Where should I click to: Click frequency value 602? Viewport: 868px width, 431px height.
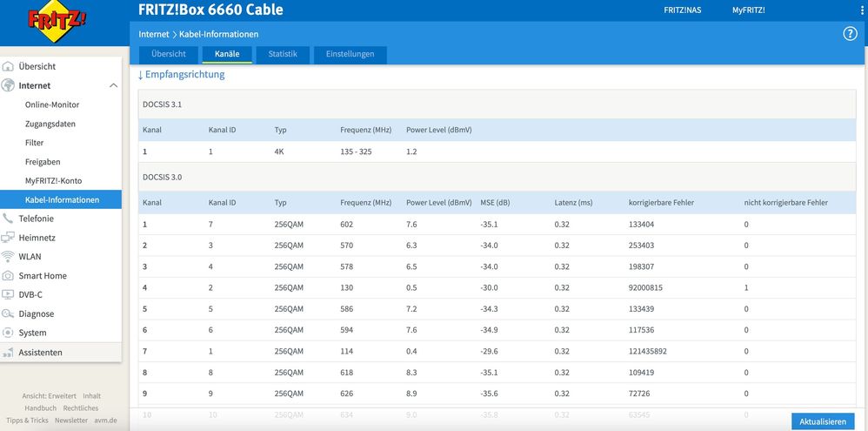346,225
